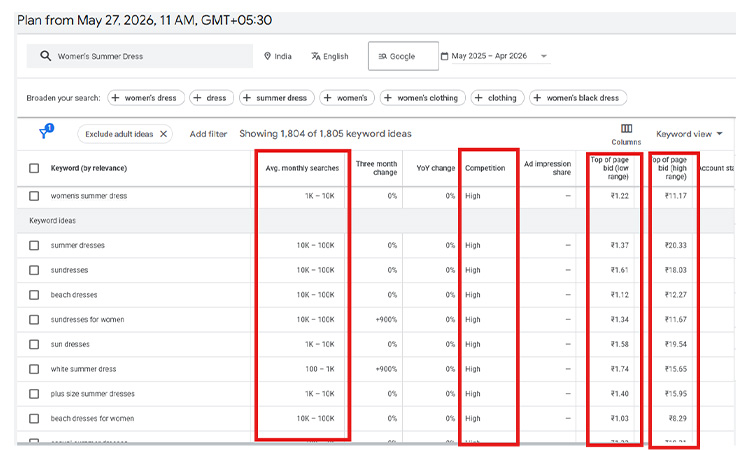Screen dimensions: 750x450
Task: Open the Columns icon
Action: tap(626, 128)
